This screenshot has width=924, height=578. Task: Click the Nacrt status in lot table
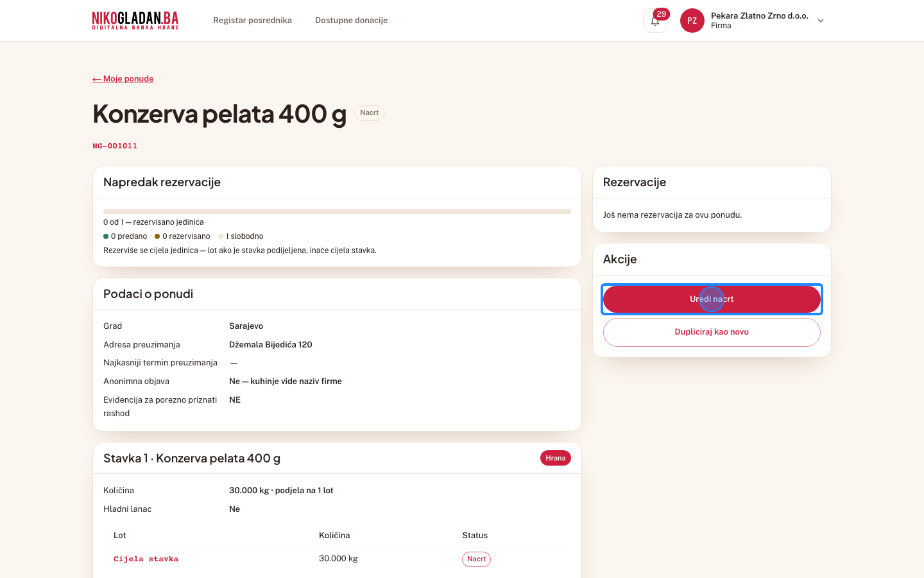(476, 559)
